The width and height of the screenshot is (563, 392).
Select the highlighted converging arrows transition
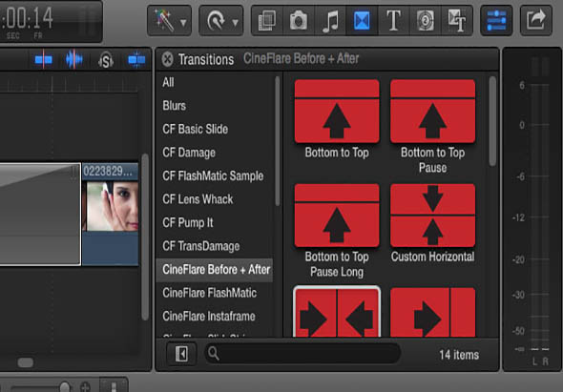pyautogui.click(x=337, y=312)
